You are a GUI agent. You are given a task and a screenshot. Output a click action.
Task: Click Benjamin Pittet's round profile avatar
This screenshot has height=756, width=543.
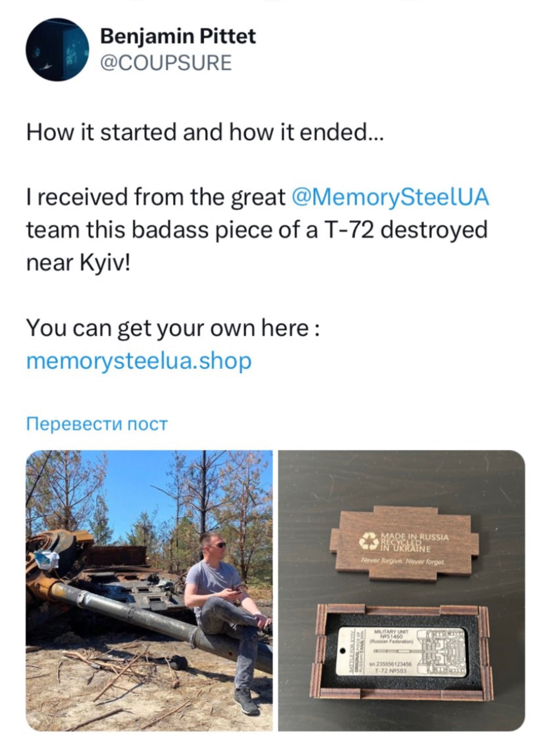pyautogui.click(x=57, y=50)
